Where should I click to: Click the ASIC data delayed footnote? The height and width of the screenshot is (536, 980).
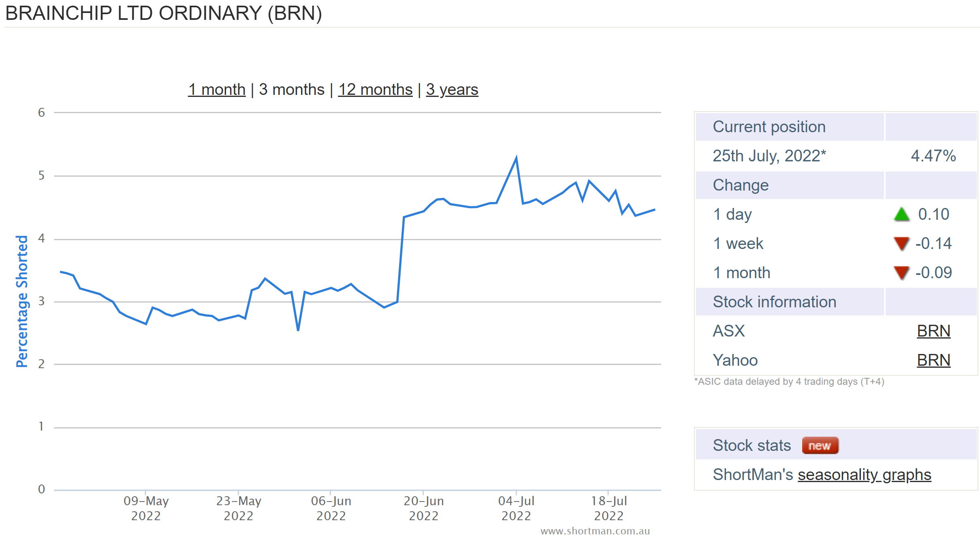point(789,382)
